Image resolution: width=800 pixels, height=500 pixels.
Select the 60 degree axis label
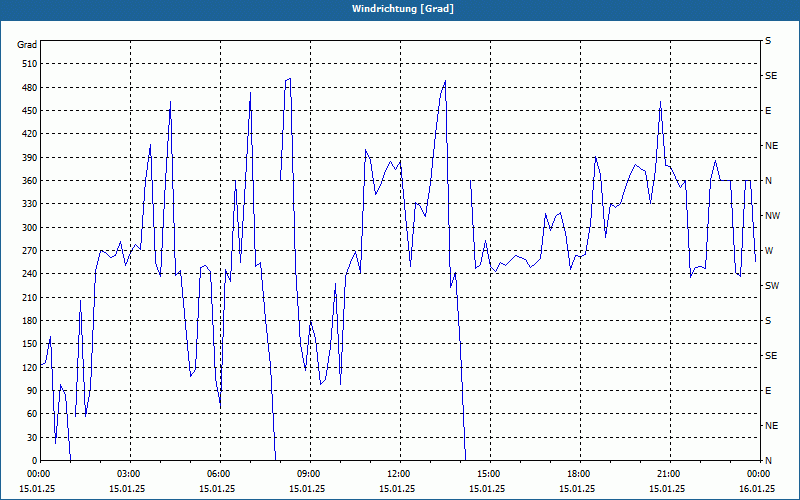point(32,414)
